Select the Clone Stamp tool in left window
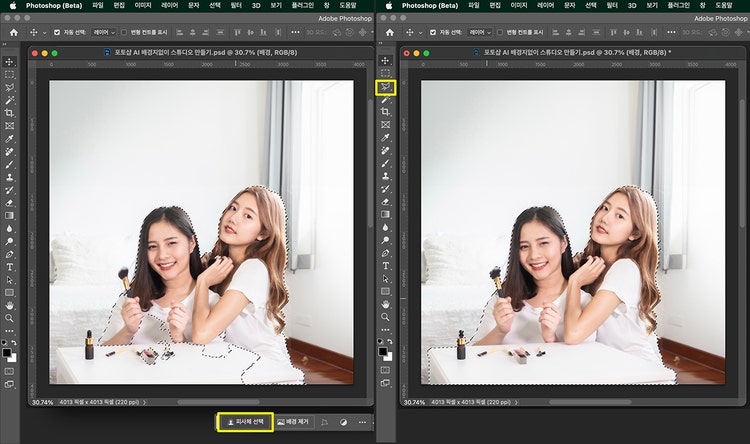 9,177
